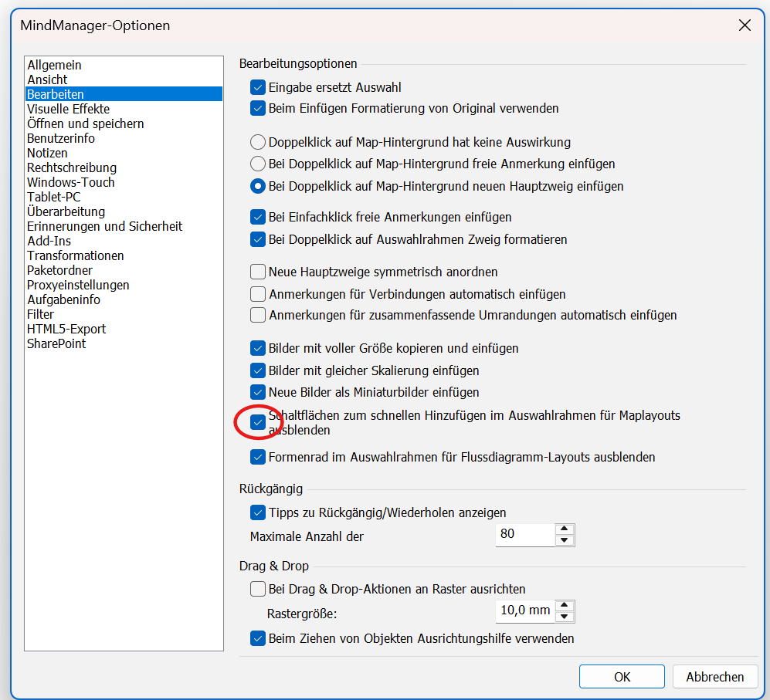Confirm with the OK button

point(622,677)
